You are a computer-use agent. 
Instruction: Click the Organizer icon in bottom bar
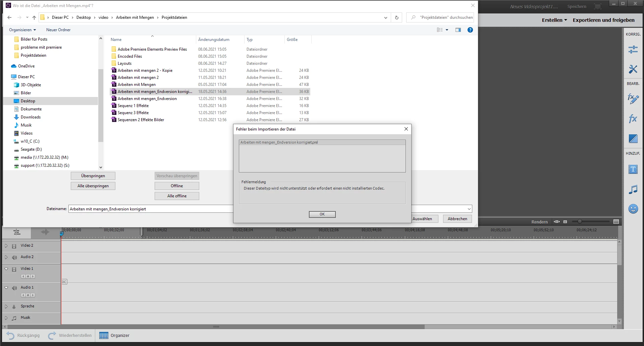104,336
